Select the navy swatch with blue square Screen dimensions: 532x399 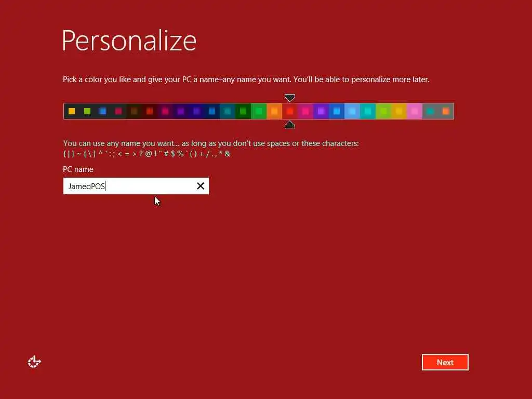click(212, 111)
